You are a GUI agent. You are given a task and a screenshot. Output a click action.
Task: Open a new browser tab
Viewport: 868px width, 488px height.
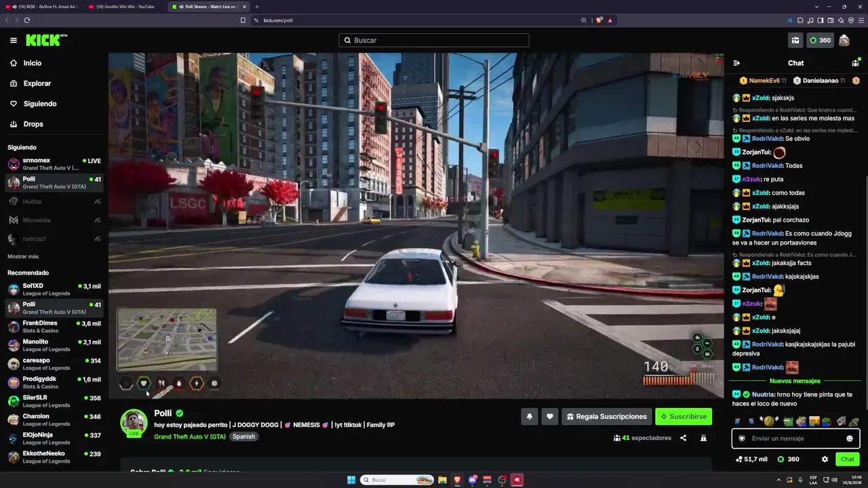(256, 7)
